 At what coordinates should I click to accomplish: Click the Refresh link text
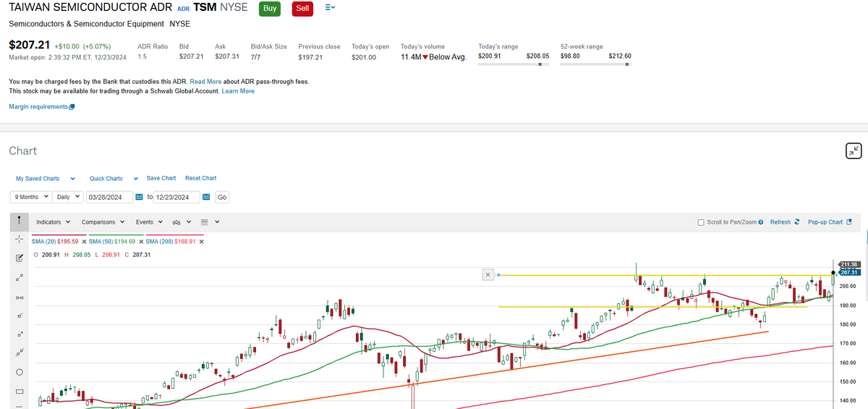[780, 222]
